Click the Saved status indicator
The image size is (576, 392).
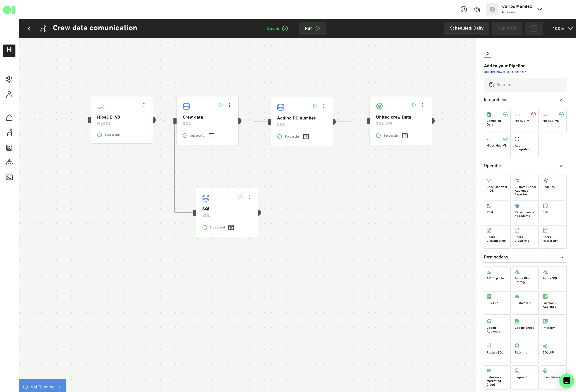(x=277, y=28)
